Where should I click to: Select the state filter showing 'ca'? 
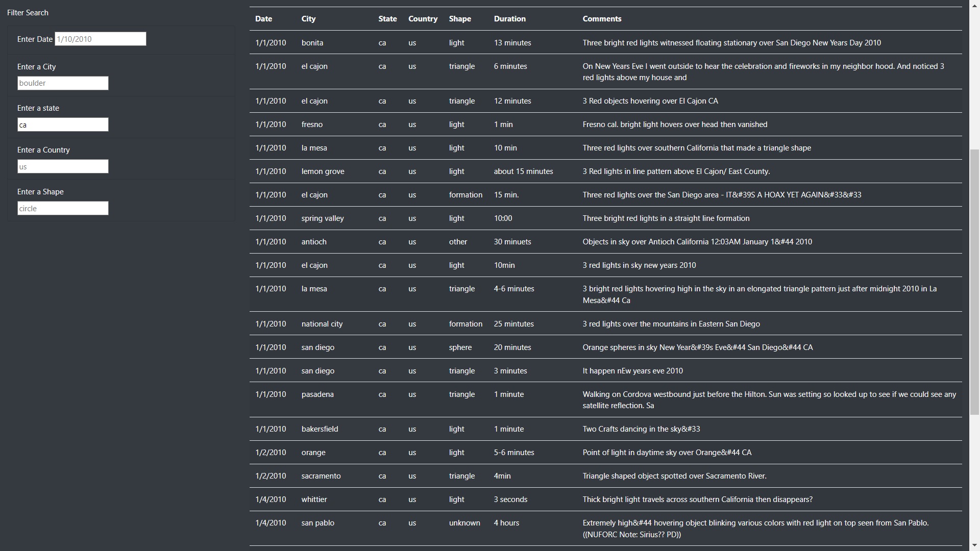tap(63, 124)
